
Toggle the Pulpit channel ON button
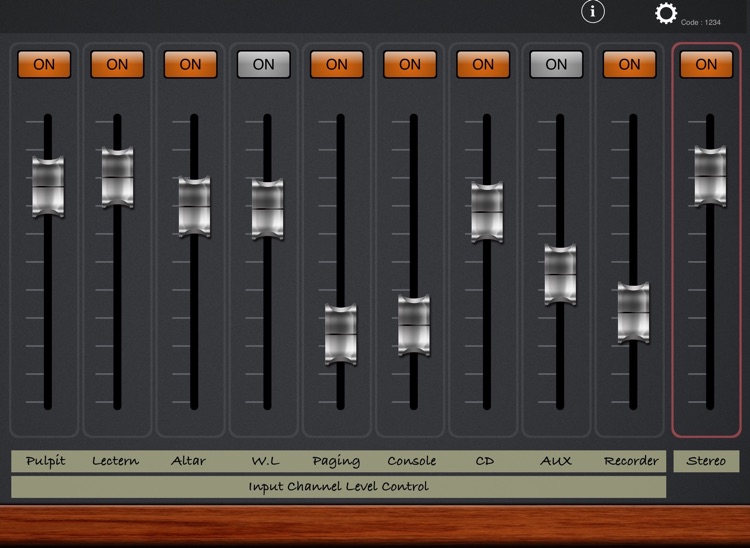44,65
